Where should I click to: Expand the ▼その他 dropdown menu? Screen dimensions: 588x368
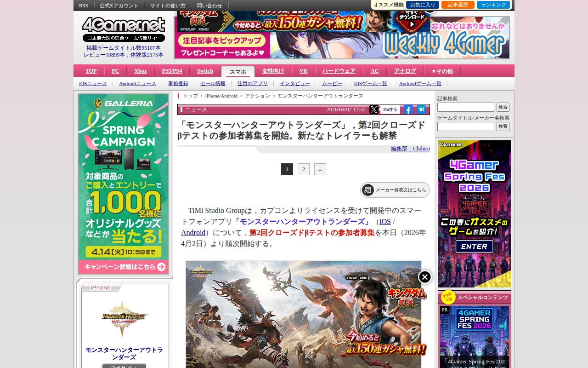[442, 71]
